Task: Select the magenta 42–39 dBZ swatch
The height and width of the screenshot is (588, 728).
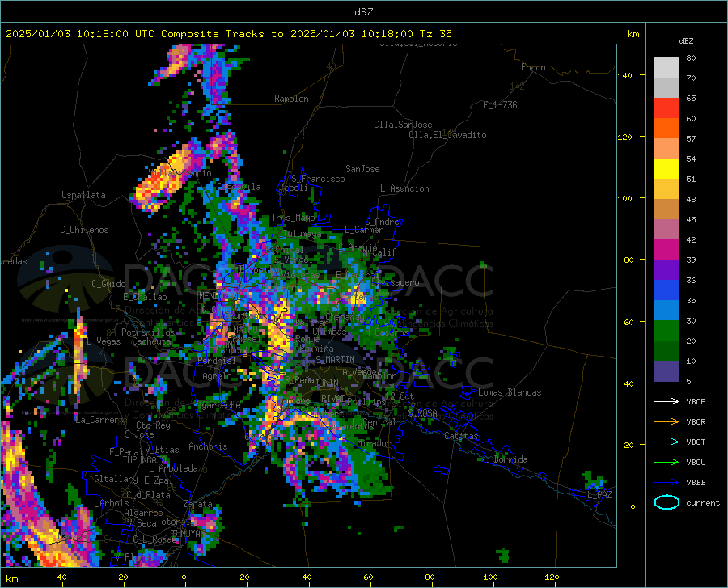Action: click(x=667, y=250)
